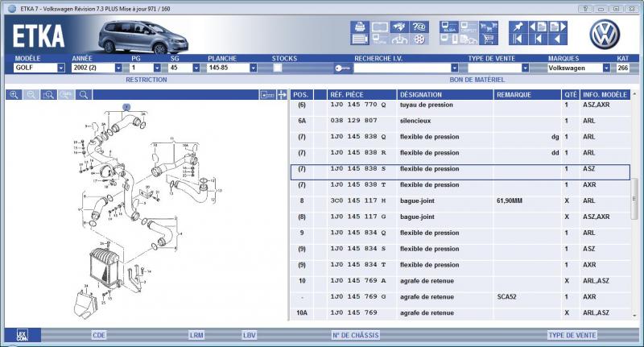This screenshot has width=644, height=347.
Task: Expand the SG dropdown showing 45
Action: [x=196, y=68]
